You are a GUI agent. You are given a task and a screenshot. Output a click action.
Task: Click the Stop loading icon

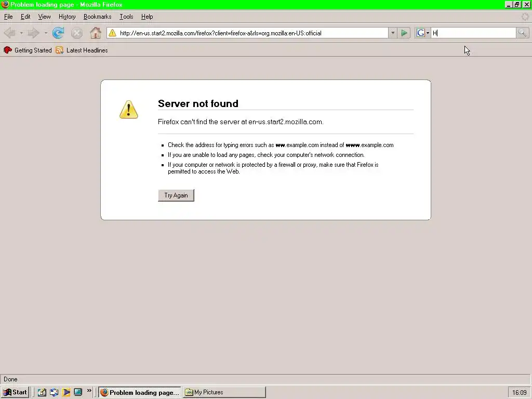coord(77,33)
